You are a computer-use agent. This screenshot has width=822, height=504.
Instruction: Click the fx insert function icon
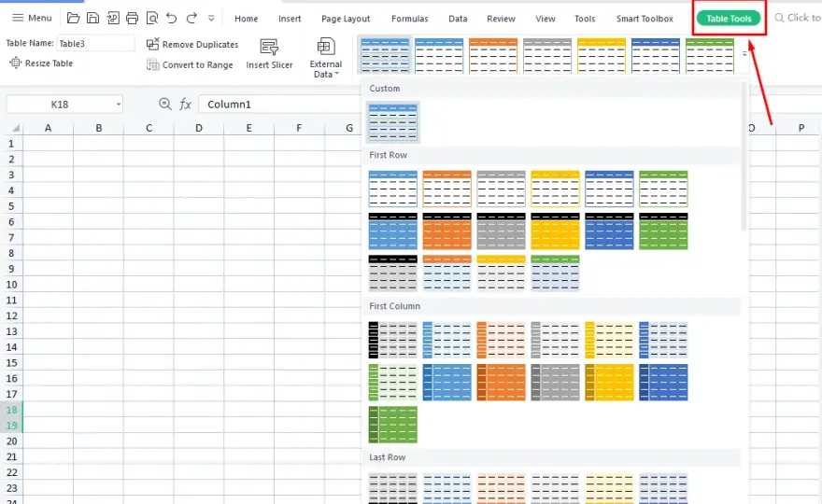click(x=185, y=105)
